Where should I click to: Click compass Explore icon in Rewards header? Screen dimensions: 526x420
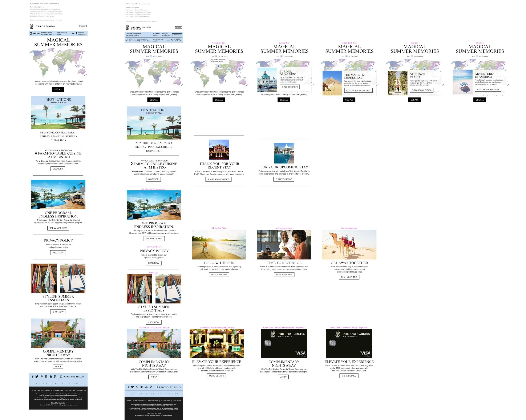(127, 40)
